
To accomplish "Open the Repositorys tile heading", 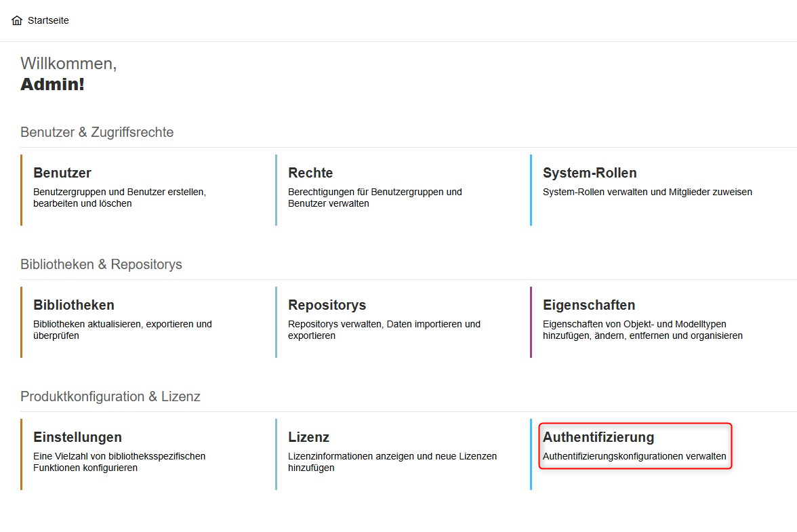I will tap(327, 305).
